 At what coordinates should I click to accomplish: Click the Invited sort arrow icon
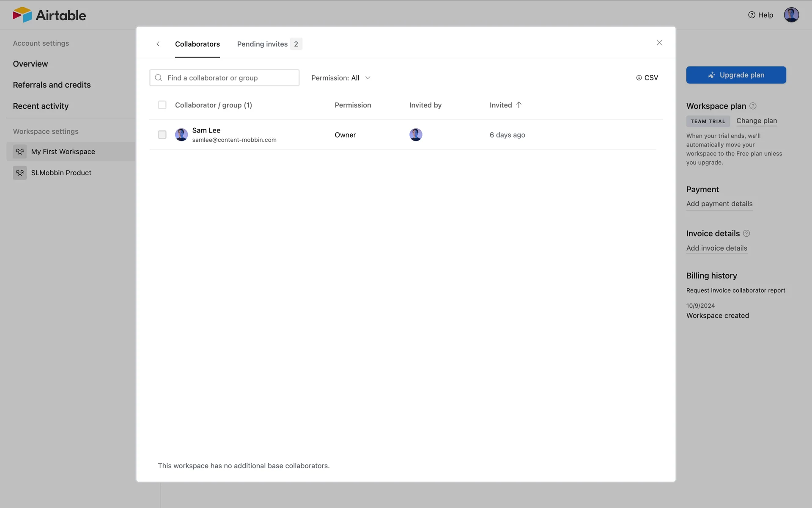pyautogui.click(x=518, y=105)
